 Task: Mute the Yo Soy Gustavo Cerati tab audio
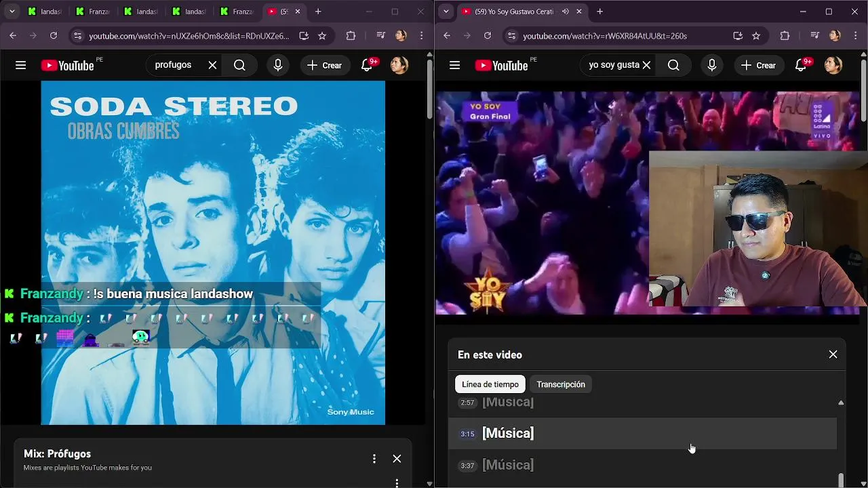pyautogui.click(x=566, y=12)
